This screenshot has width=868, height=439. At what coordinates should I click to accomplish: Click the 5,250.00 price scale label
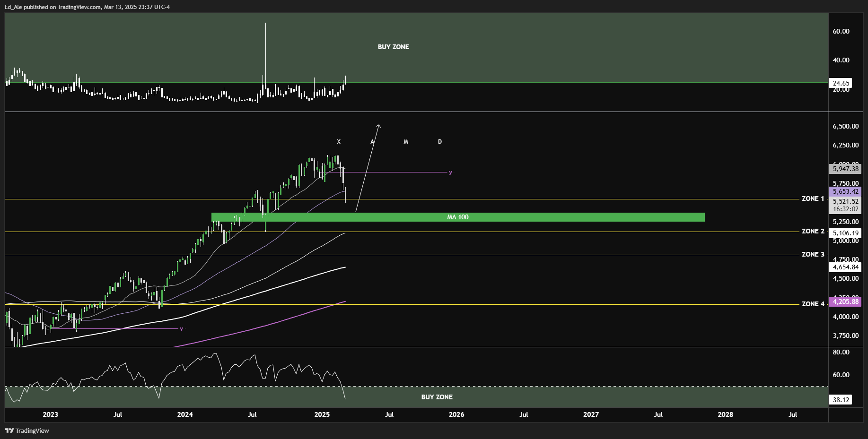845,222
